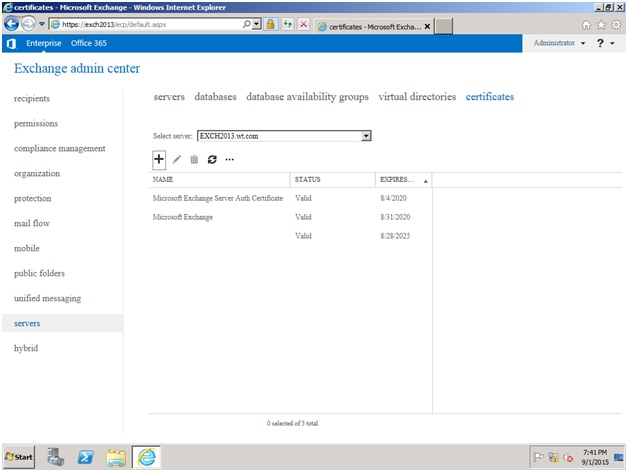Open organization section
Viewport: 628px width, 472px height.
pos(37,173)
